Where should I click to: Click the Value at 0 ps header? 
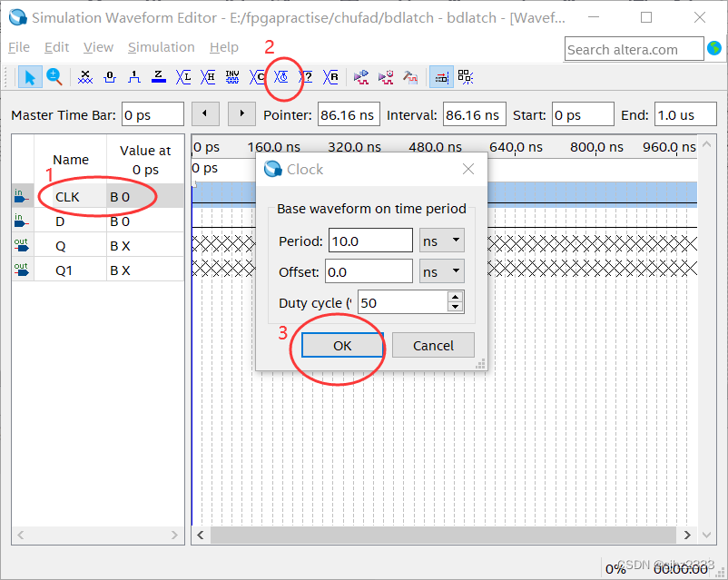click(145, 159)
